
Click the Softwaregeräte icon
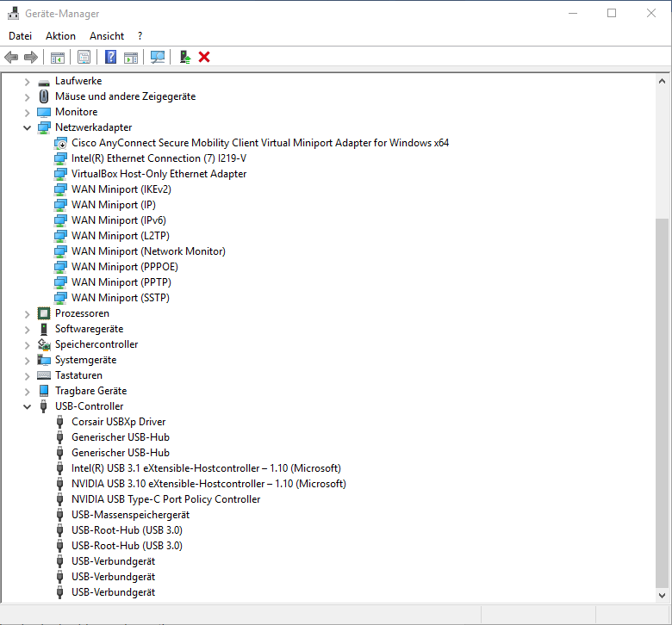tap(44, 329)
